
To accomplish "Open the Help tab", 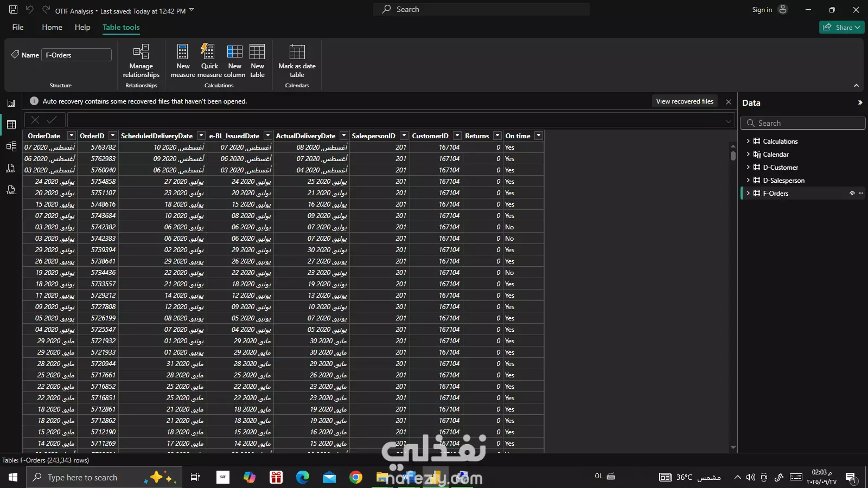I will click(x=82, y=27).
